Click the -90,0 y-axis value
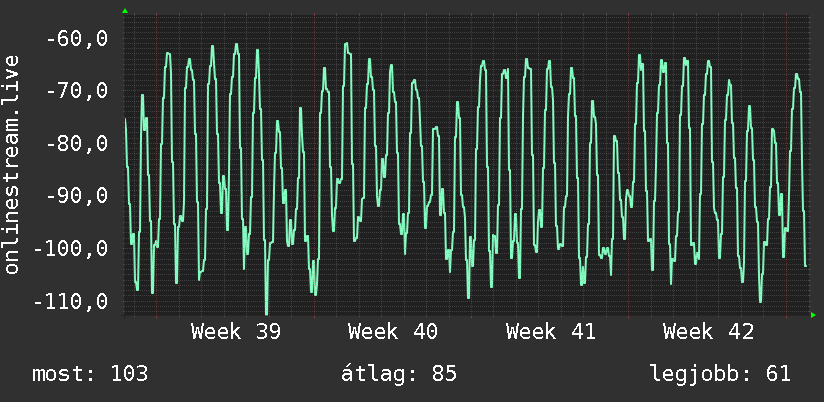 77,195
